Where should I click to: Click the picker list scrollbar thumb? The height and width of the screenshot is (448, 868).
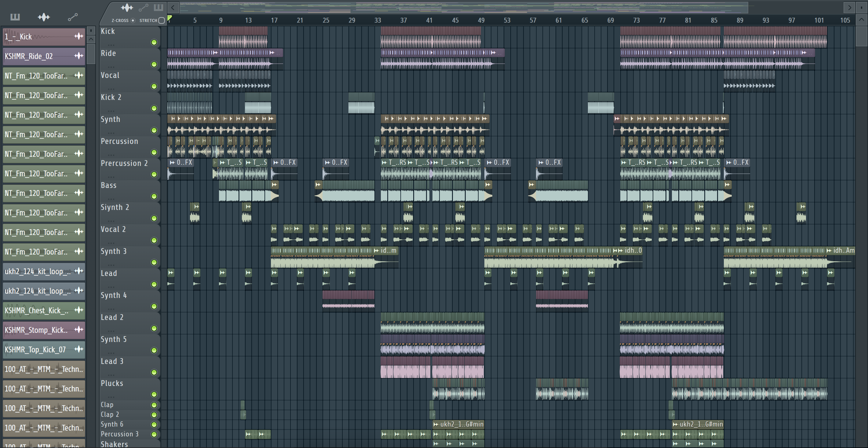91,54
